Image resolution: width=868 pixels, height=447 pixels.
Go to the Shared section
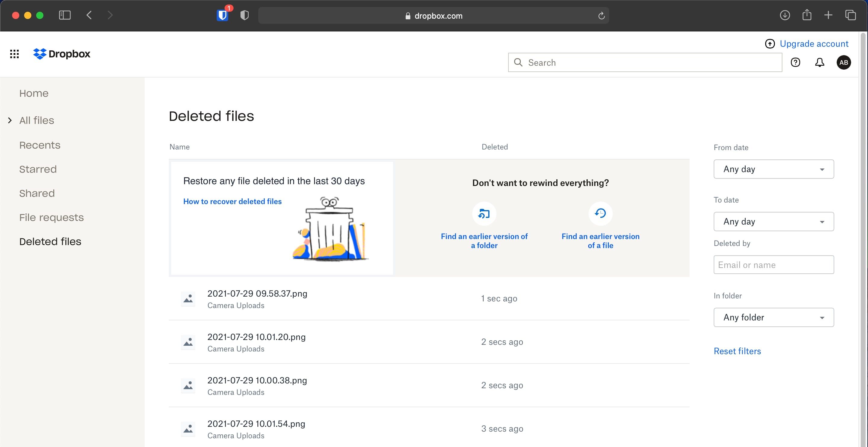(x=37, y=193)
